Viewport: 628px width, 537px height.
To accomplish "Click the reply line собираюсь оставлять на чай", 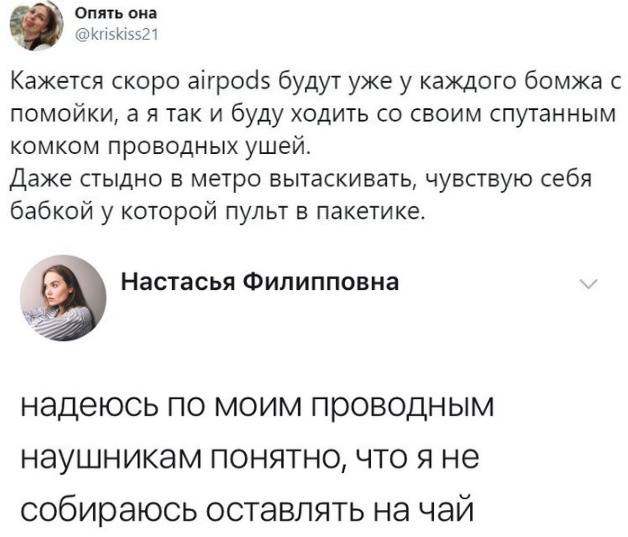I will 247,510.
